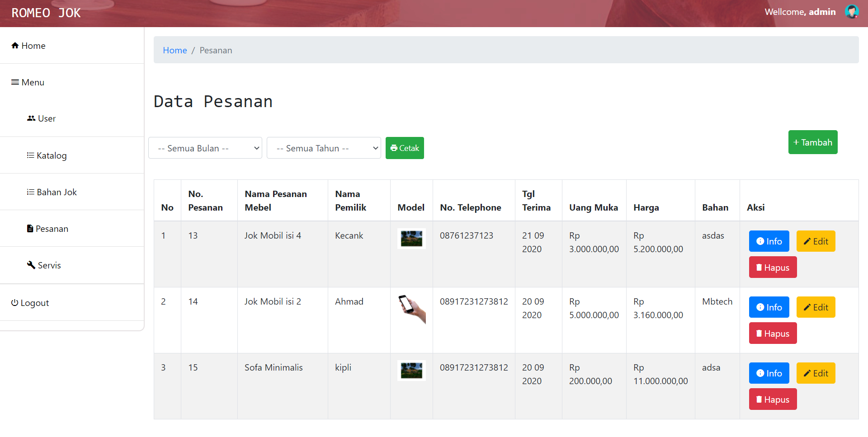Screen dimensions: 868x437
Task: Open the User menu item
Action: (41, 118)
